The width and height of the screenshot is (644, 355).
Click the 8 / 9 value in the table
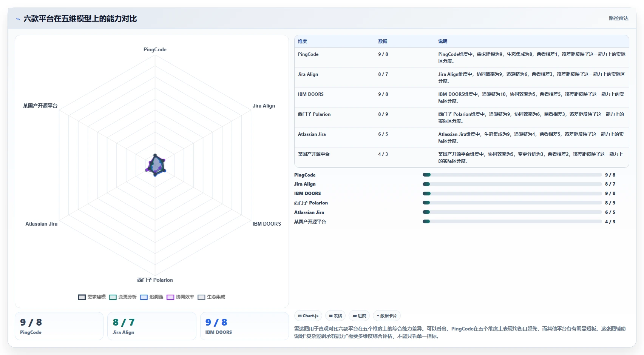tap(383, 114)
